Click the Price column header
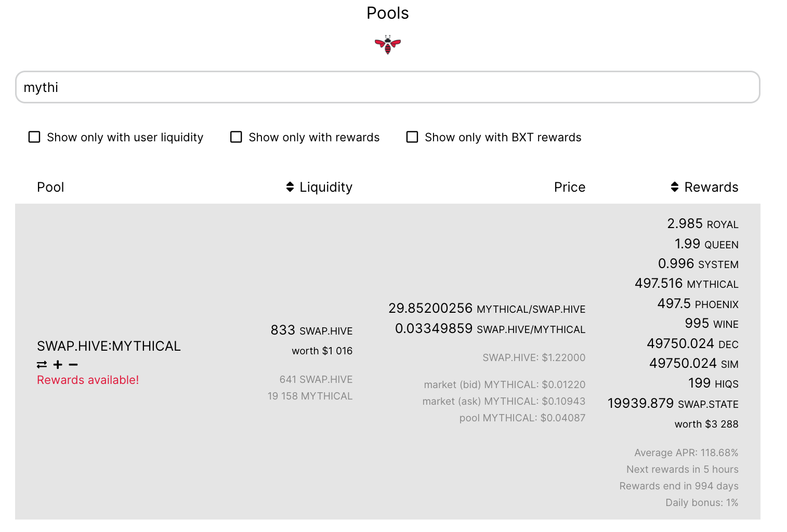Image resolution: width=787 pixels, height=532 pixels. pos(570,187)
